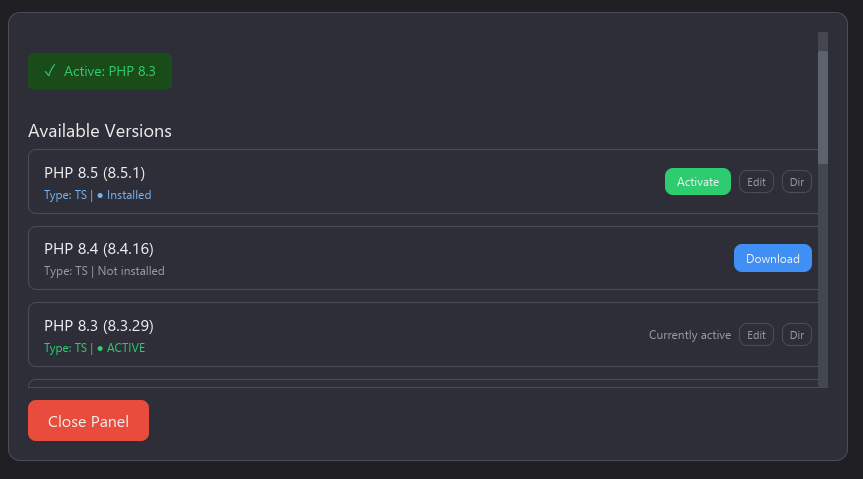The height and width of the screenshot is (479, 863).
Task: Download PHP 8.4
Action: click(772, 258)
